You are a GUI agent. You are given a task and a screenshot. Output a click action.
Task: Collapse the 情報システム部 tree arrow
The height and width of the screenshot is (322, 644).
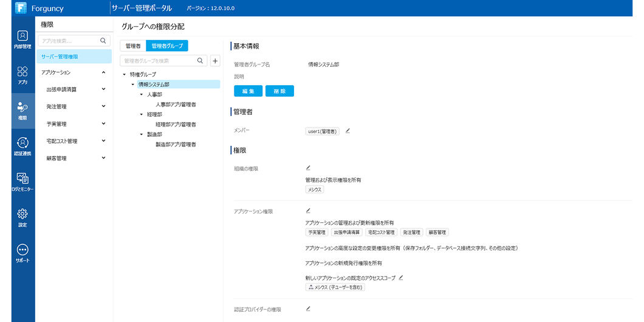(x=132, y=84)
